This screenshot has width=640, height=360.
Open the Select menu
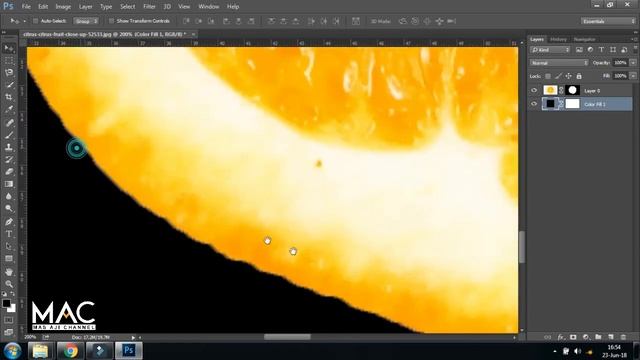127,7
